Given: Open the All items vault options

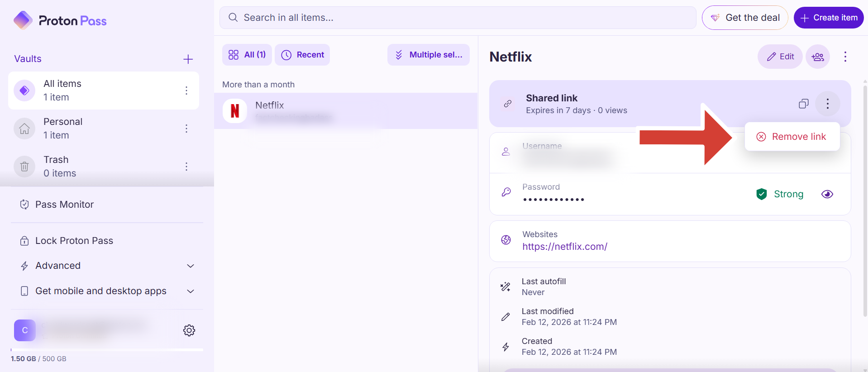Looking at the screenshot, I should pos(186,91).
